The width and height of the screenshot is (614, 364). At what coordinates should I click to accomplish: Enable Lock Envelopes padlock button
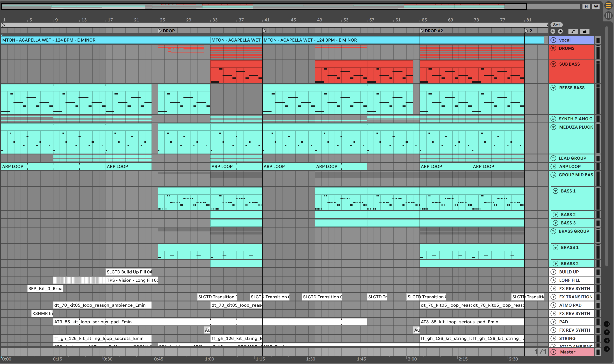585,31
